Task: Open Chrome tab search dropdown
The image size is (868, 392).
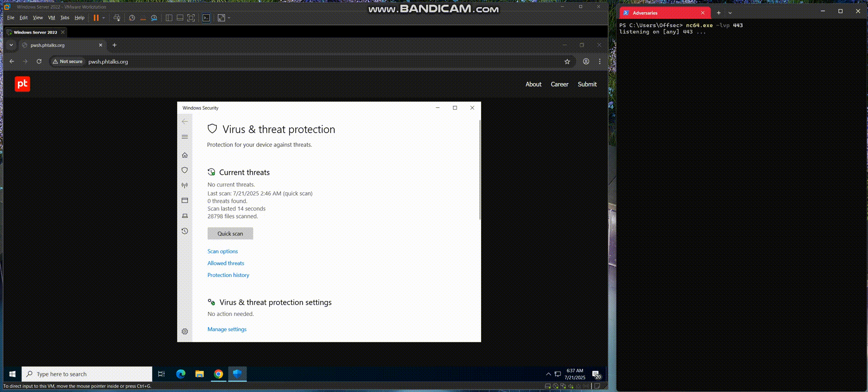Action: (11, 45)
